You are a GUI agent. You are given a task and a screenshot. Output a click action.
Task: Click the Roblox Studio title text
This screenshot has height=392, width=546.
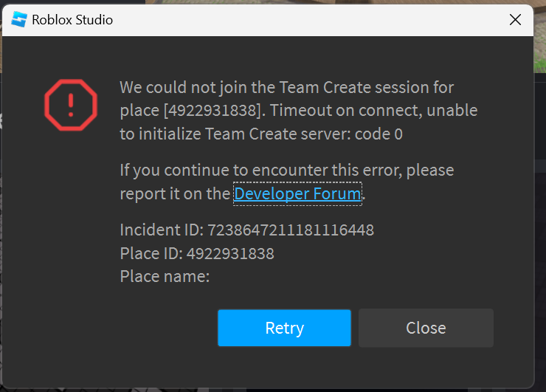pos(72,20)
